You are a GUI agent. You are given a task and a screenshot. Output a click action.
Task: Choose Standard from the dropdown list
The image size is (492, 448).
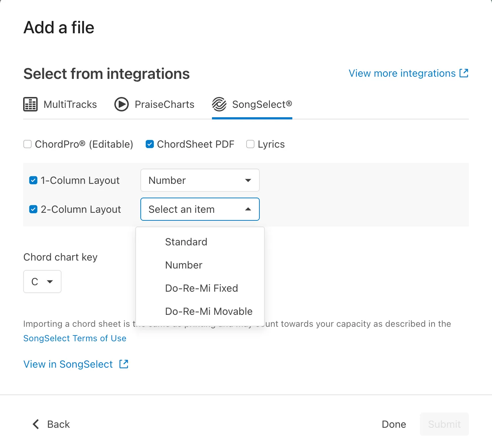point(186,242)
